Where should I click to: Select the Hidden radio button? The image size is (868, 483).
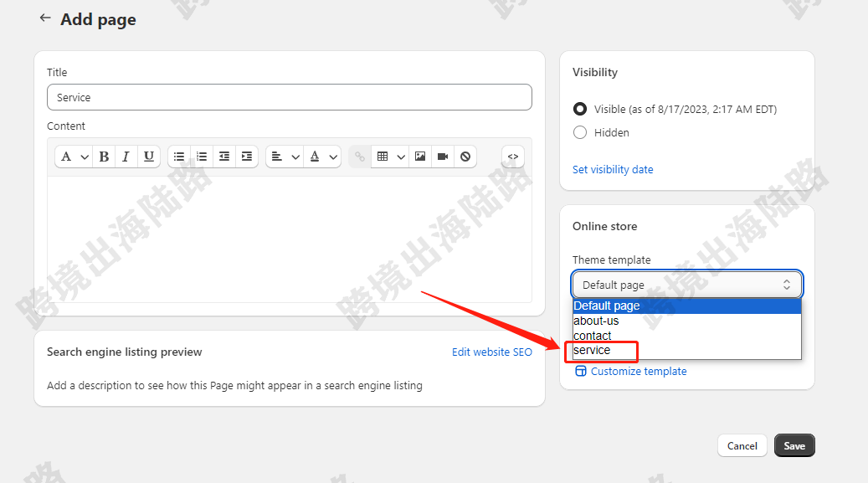(579, 132)
